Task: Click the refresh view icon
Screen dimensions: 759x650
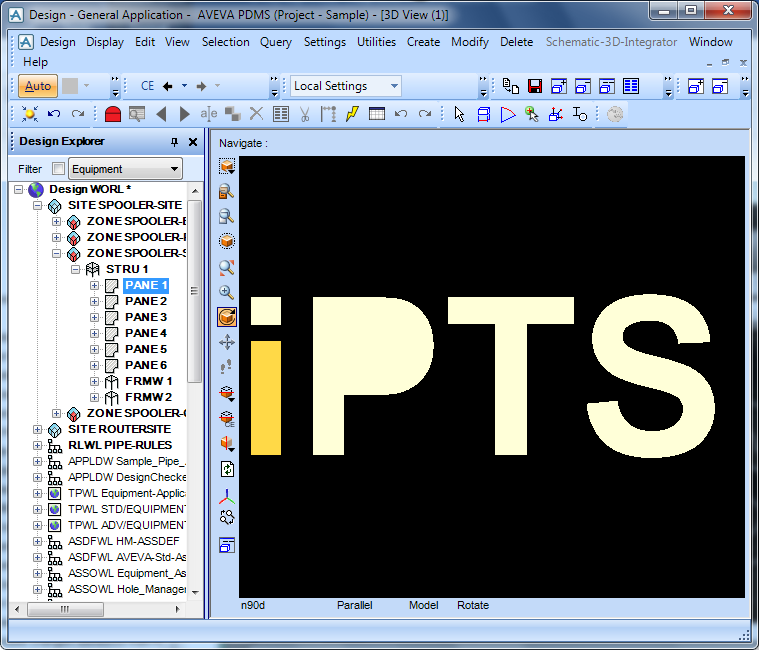Action: 227,469
